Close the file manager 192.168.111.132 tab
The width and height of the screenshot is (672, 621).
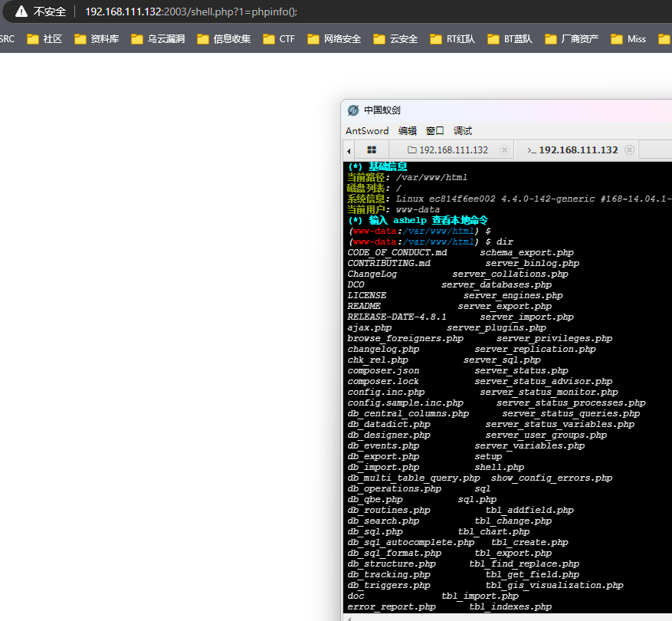(x=504, y=150)
